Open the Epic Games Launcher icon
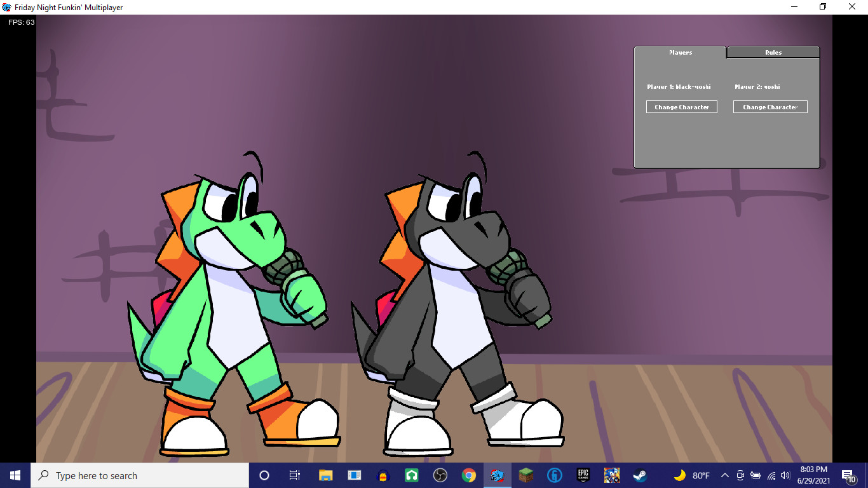Screen dimensions: 868x488 coord(583,475)
